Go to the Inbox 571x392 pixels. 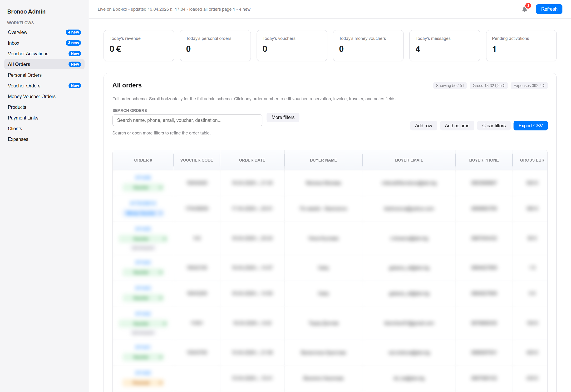pos(14,43)
